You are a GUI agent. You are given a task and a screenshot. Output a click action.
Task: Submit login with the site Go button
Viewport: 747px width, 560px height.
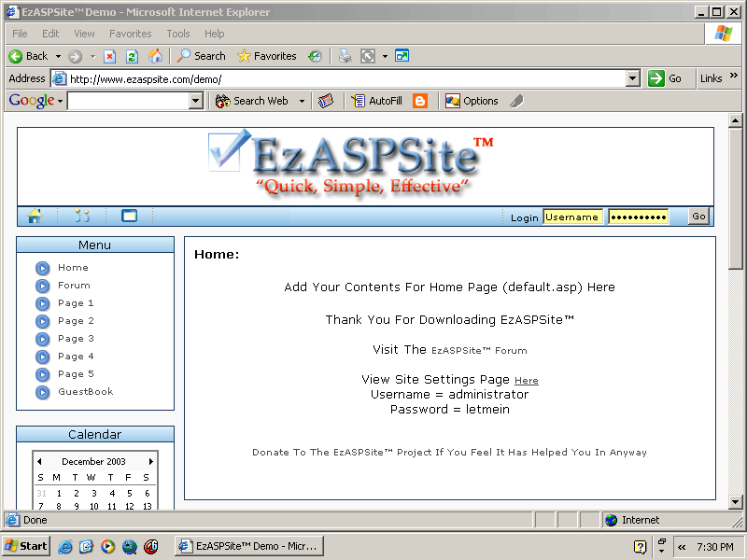point(698,217)
